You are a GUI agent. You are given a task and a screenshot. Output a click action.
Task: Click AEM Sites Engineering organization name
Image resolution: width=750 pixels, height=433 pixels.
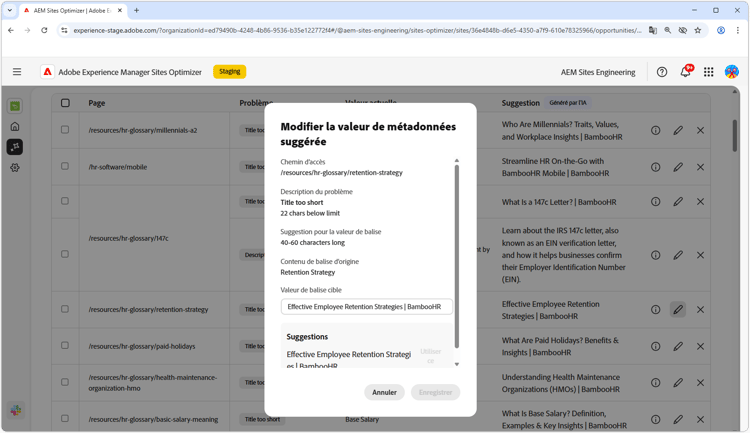click(x=598, y=72)
